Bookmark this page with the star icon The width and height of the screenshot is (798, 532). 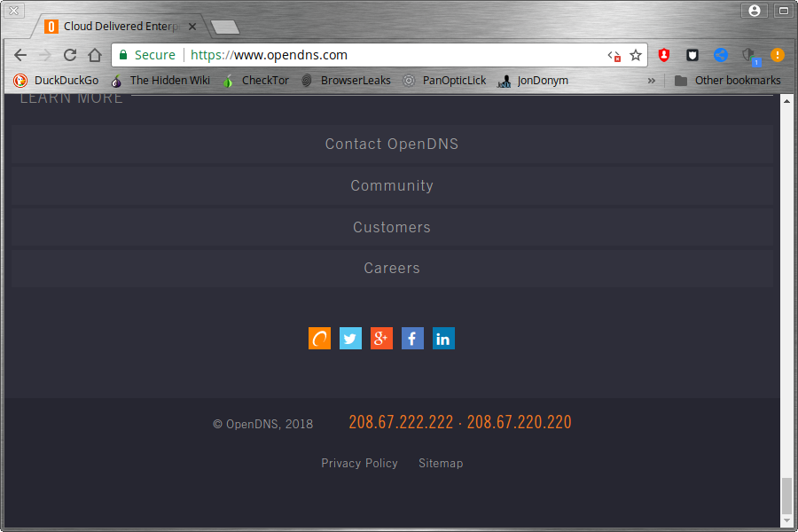pos(636,55)
